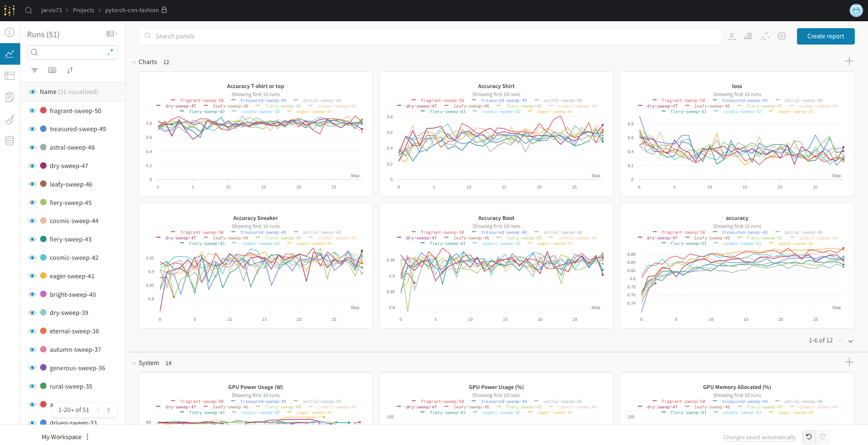
Task: Toggle visibility of cosmic-sweep-44
Action: coord(32,221)
